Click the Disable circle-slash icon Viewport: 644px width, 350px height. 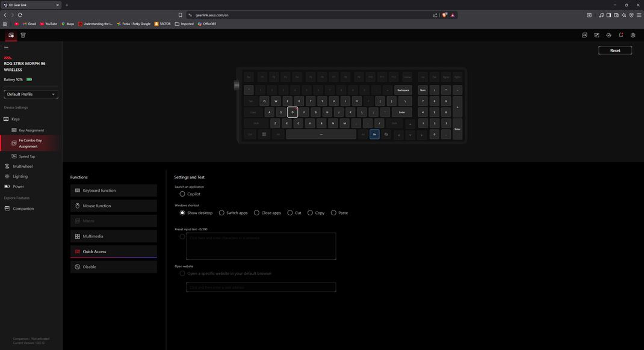click(x=77, y=266)
